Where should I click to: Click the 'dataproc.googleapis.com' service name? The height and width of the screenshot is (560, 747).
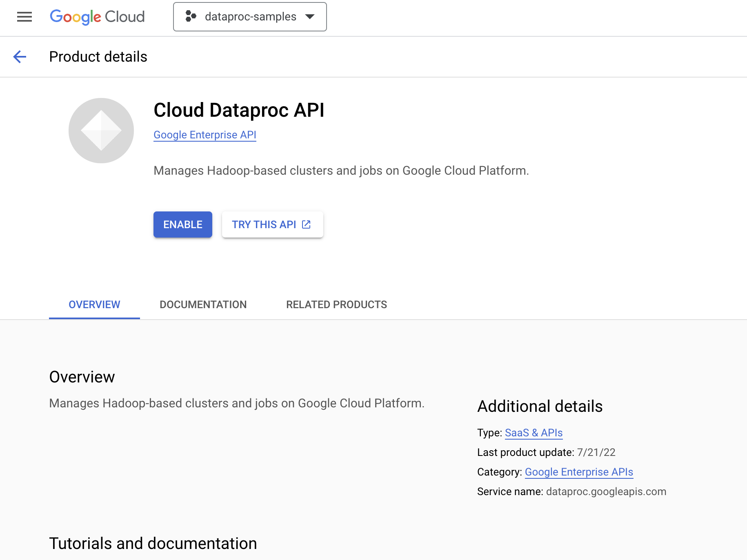tap(606, 491)
